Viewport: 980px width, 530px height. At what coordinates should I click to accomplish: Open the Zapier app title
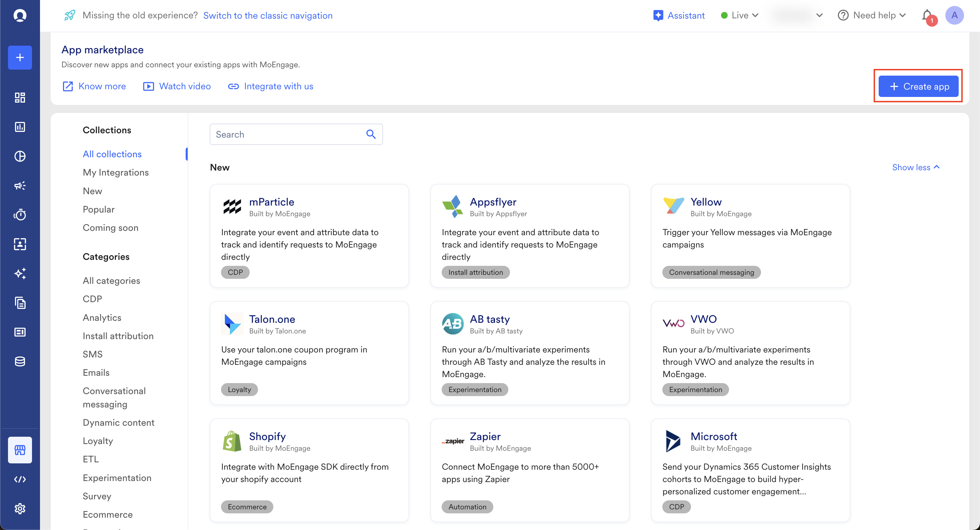[485, 436]
